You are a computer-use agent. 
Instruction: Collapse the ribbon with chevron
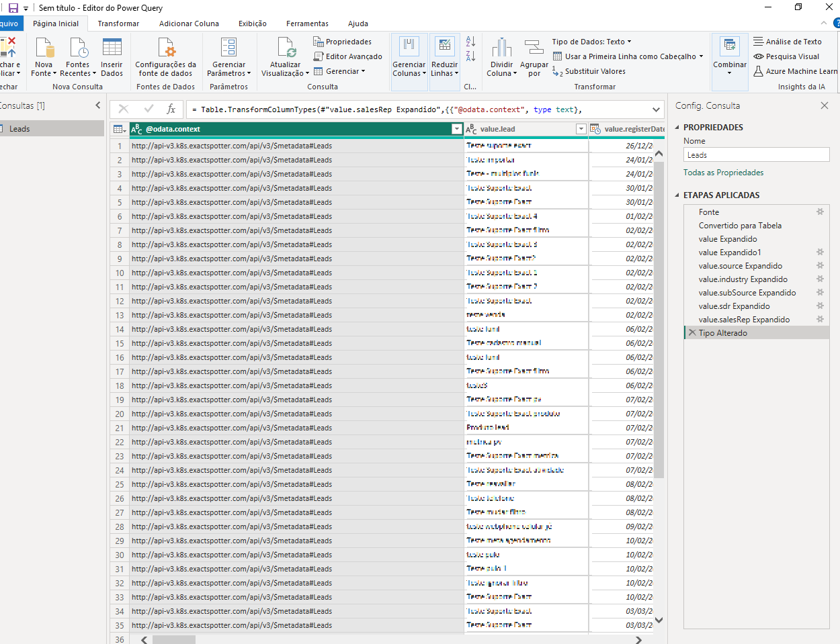tap(824, 23)
